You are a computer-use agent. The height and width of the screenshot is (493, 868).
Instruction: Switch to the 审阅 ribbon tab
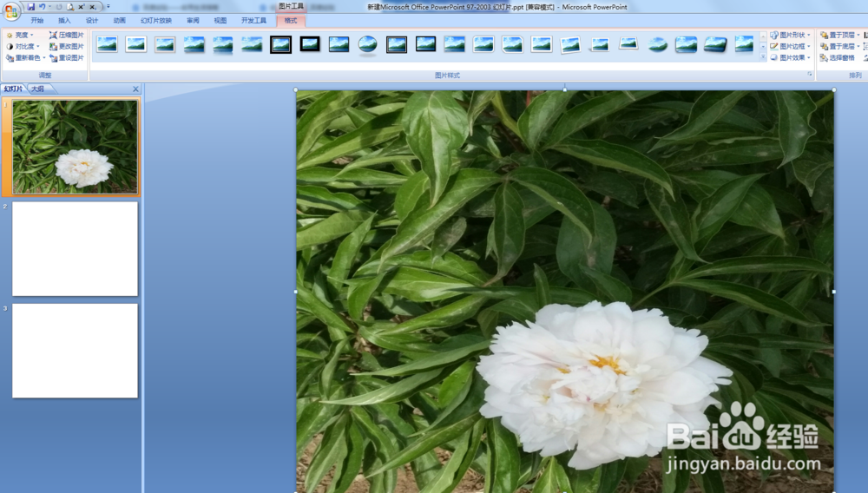click(x=193, y=21)
